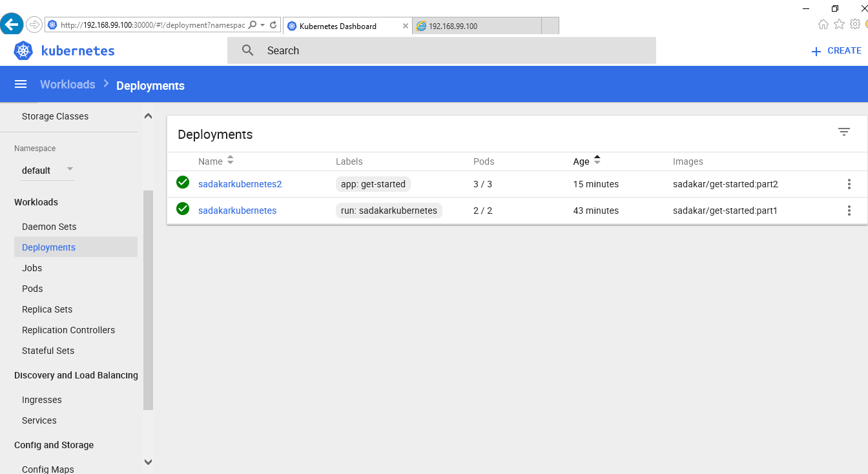
Task: Open actions menu for sadakarkubernetes2 deployment
Action: coord(849,184)
